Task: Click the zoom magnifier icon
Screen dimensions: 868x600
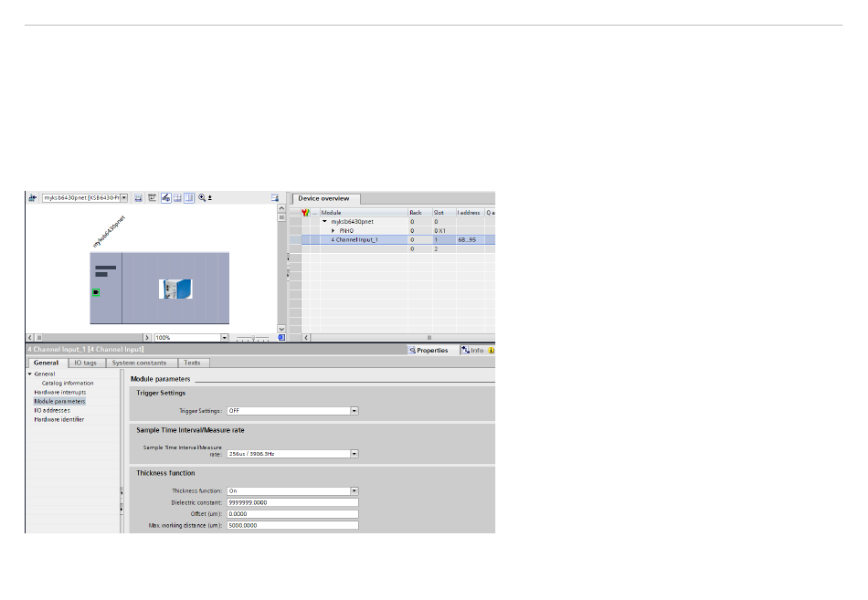Action: coord(202,197)
